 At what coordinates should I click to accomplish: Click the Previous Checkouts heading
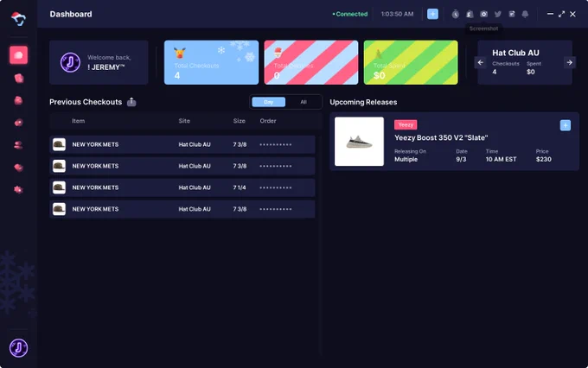click(x=86, y=102)
